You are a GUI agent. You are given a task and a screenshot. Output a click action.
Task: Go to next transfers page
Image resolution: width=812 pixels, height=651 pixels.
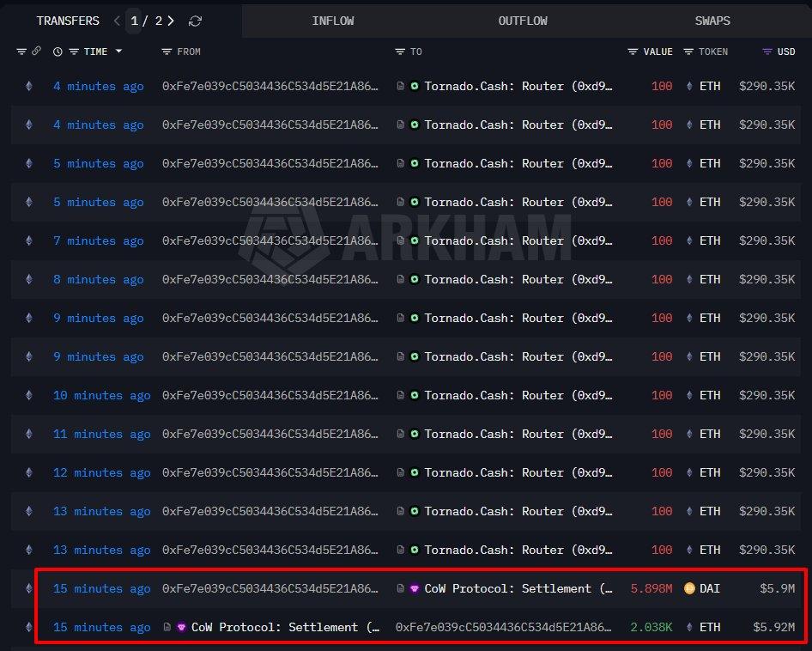(172, 21)
